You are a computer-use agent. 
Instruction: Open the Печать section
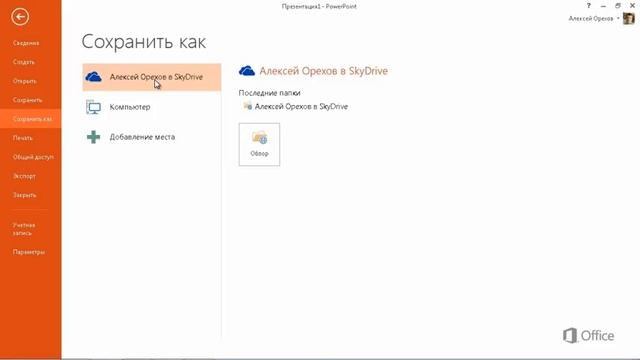pos(22,138)
